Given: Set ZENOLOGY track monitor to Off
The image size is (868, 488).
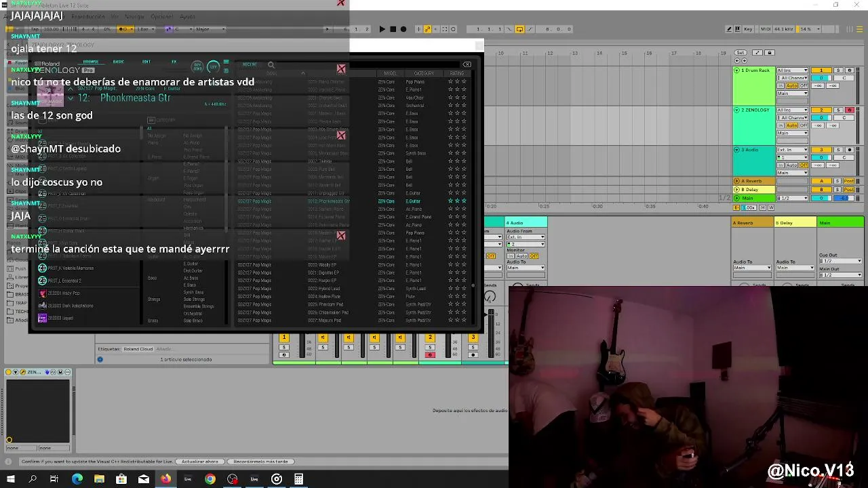Looking at the screenshot, I should click(804, 125).
